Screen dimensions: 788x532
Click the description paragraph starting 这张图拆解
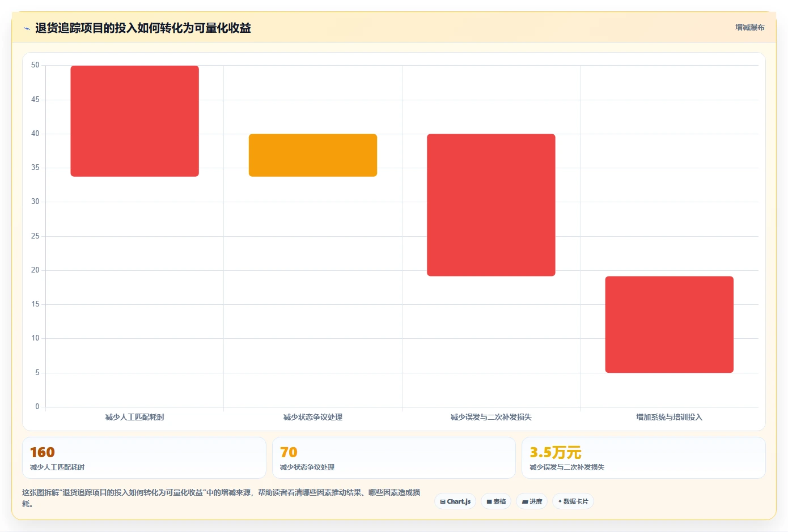point(221,498)
